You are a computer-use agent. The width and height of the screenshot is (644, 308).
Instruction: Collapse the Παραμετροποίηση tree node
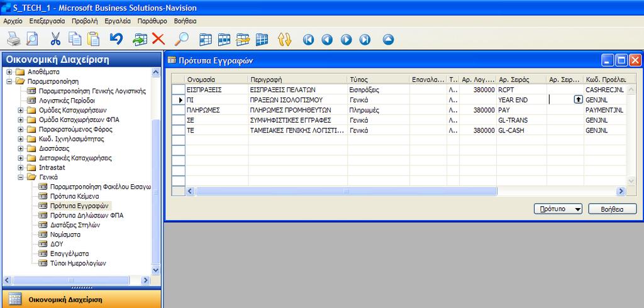(9, 81)
